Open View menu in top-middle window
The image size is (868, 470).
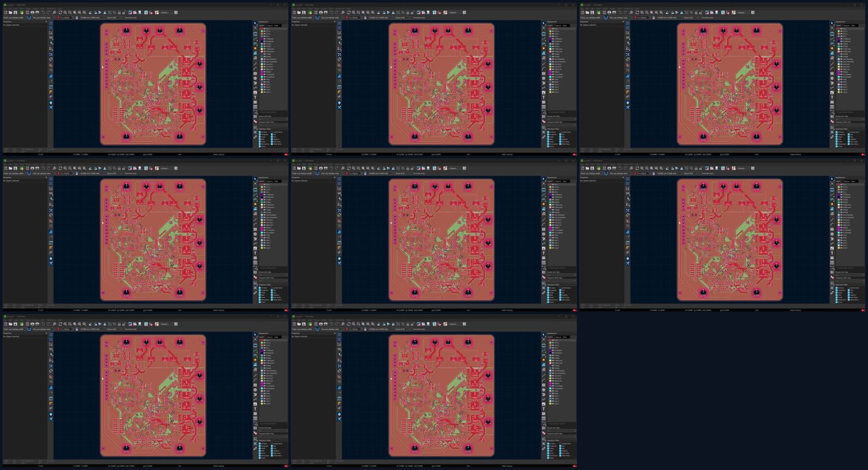pos(304,9)
